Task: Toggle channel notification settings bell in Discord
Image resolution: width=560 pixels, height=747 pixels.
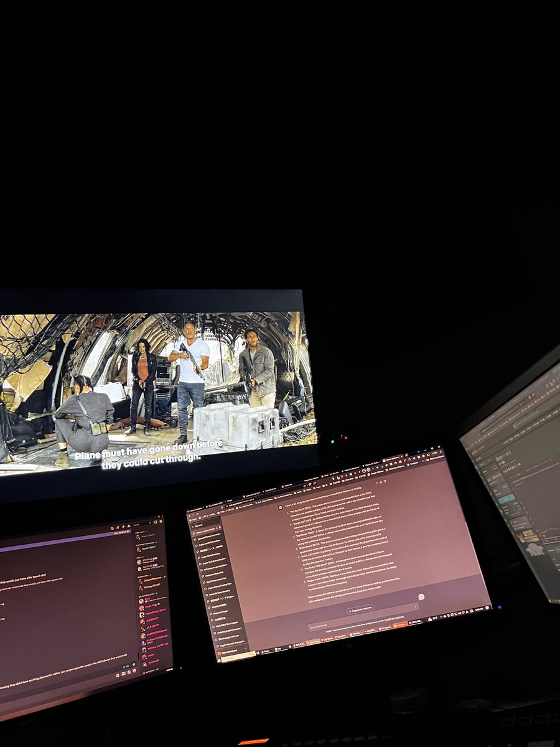Action: point(118,527)
